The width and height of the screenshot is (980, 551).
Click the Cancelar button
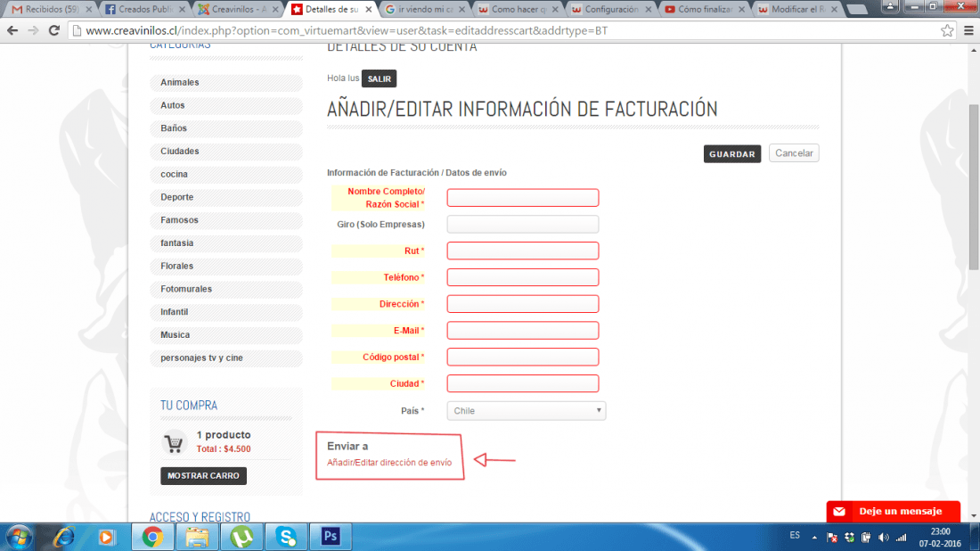[x=794, y=153]
